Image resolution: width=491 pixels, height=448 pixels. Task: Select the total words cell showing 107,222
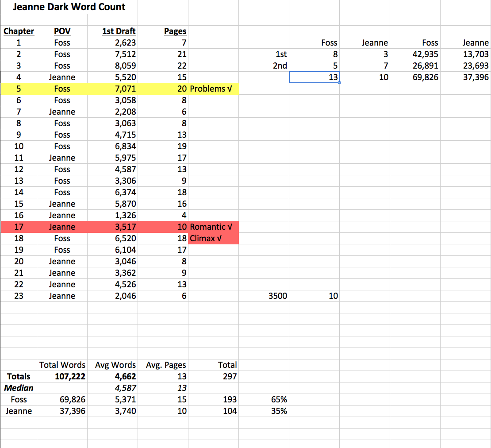click(x=66, y=377)
